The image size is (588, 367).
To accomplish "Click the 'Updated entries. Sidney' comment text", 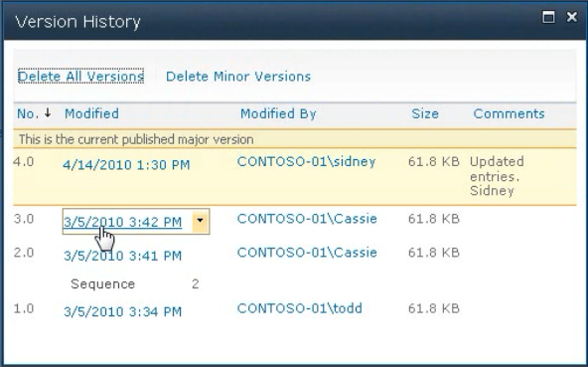I will pyautogui.click(x=497, y=176).
